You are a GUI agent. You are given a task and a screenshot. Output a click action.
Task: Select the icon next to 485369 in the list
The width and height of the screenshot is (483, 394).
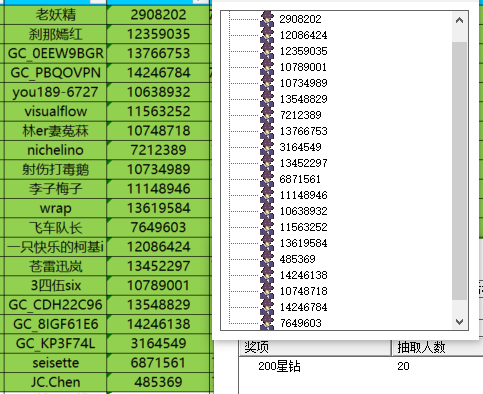(267, 259)
